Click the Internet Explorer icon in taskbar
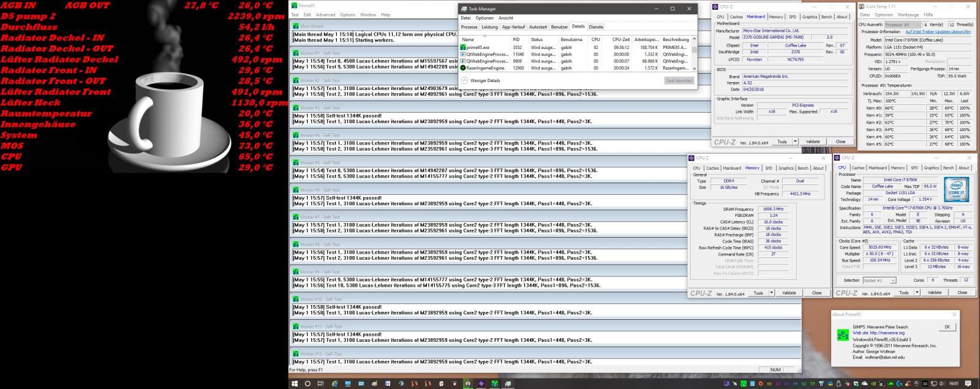This screenshot has width=980, height=389. [x=334, y=383]
